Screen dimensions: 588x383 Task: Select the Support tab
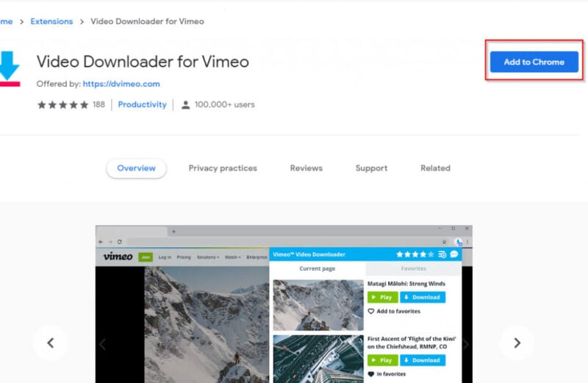pyautogui.click(x=371, y=168)
